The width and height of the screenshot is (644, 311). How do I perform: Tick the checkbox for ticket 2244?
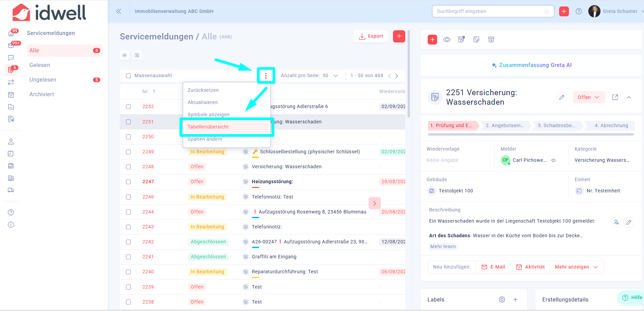pos(128,212)
